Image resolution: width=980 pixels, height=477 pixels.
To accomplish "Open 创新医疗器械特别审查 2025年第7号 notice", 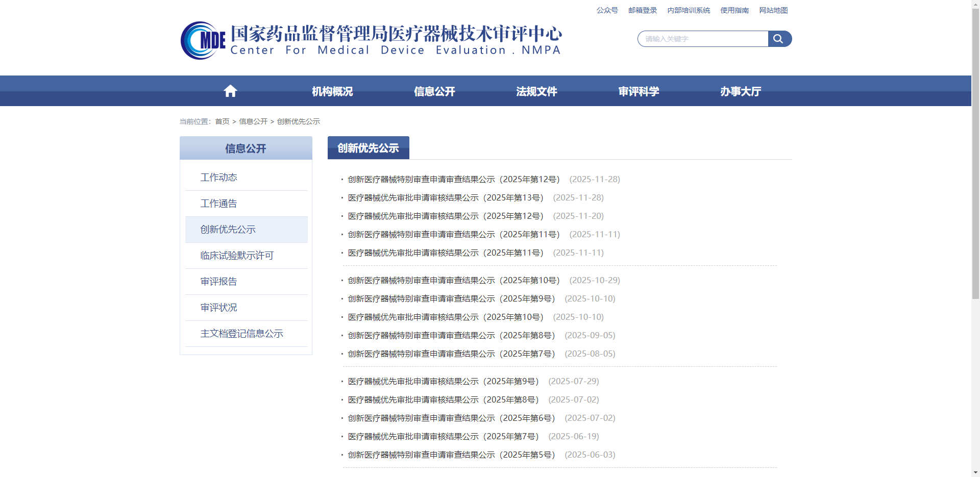I will point(451,354).
